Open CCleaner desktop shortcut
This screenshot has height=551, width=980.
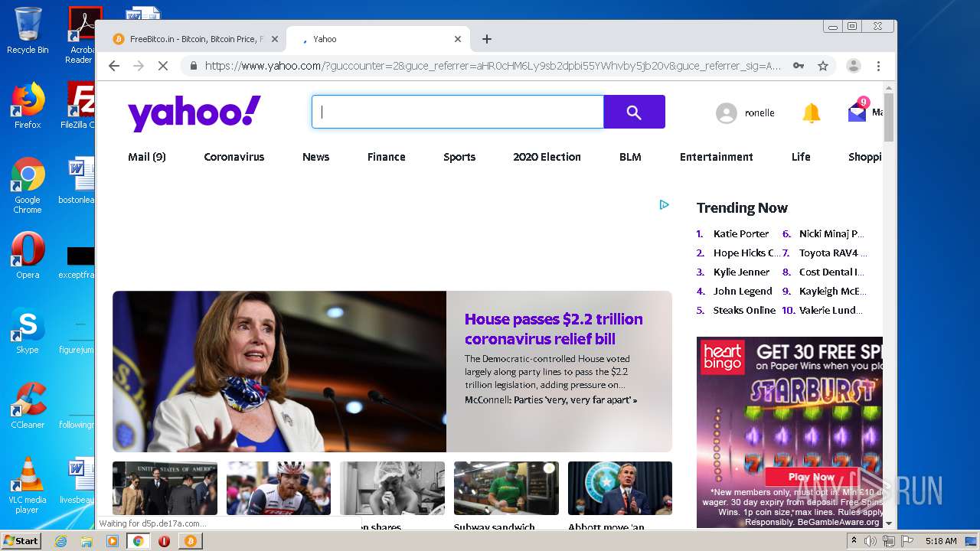[x=28, y=405]
